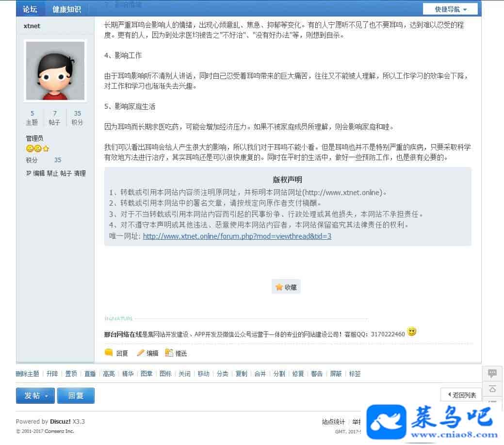Click the sidebar 编辑 user link
This screenshot has width=504, height=445.
tap(39, 173)
